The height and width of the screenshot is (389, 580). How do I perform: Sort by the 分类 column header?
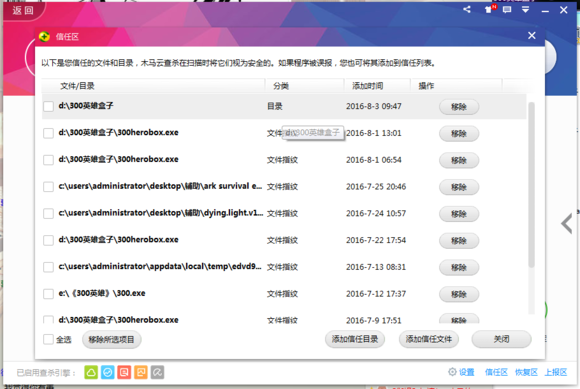pyautogui.click(x=305, y=86)
